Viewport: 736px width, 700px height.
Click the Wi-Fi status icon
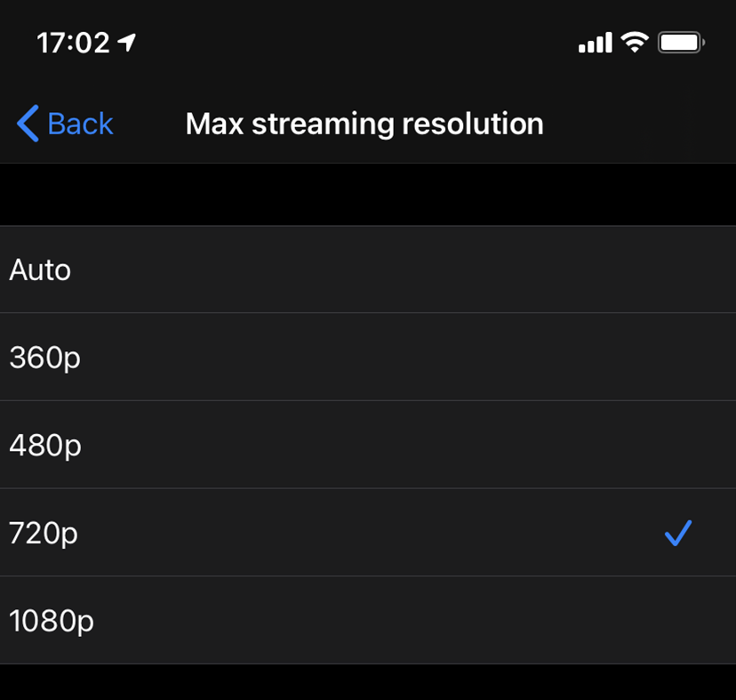[x=635, y=42]
